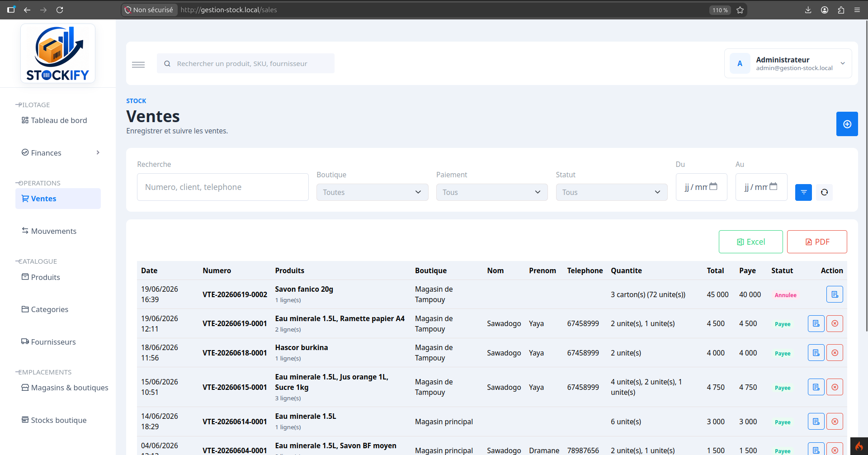This screenshot has width=868, height=455.
Task: Cancel sale VTE-20260614-0001
Action: tap(835, 422)
